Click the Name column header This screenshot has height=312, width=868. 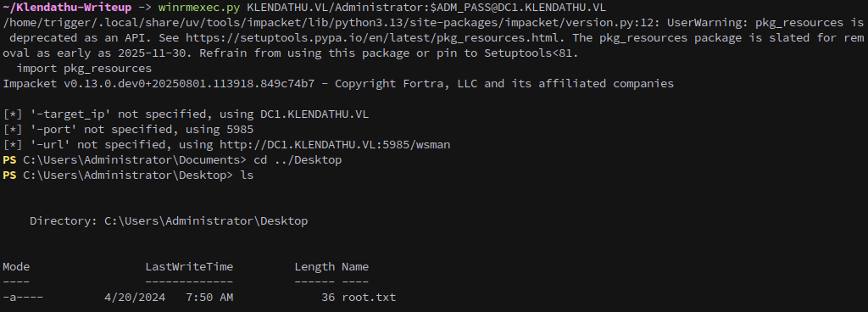pos(355,266)
